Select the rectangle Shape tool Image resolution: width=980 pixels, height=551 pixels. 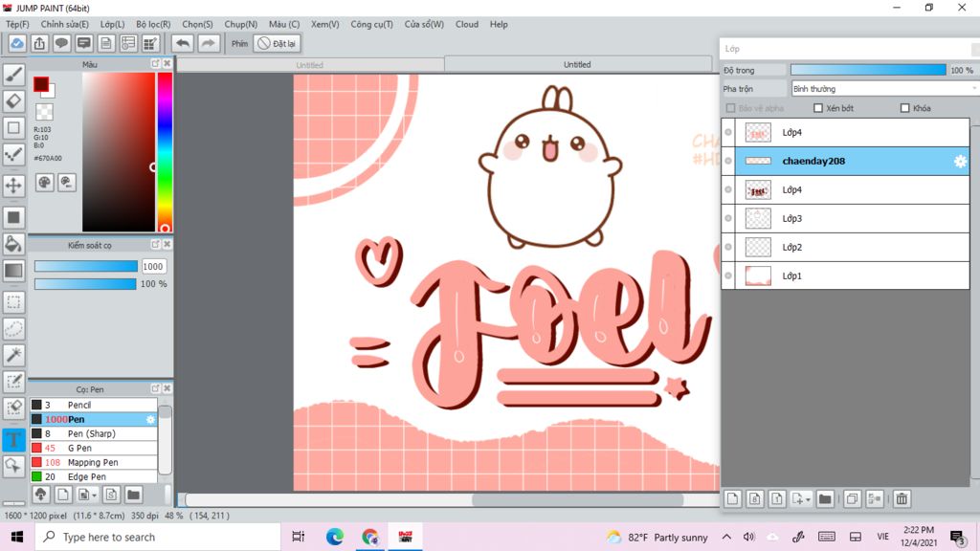point(13,128)
